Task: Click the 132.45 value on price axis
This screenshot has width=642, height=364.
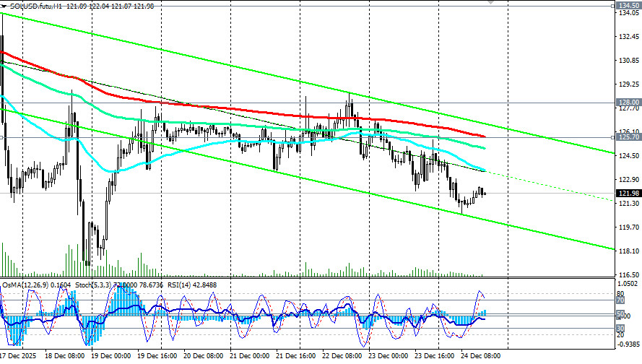Action: [626, 37]
